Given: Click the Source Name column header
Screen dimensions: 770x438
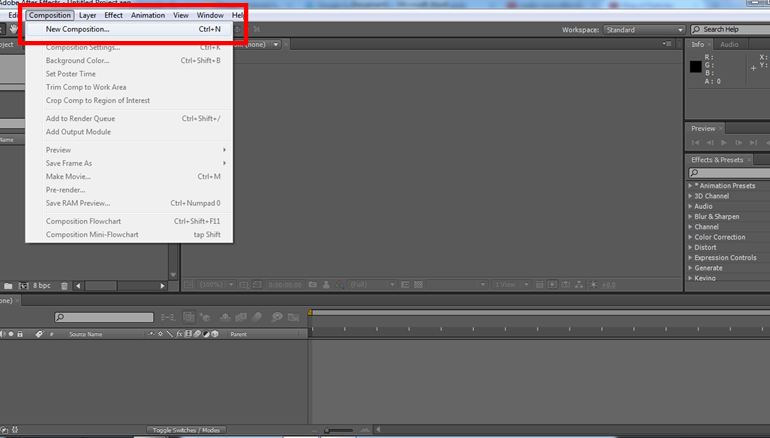Looking at the screenshot, I should pos(85,334).
